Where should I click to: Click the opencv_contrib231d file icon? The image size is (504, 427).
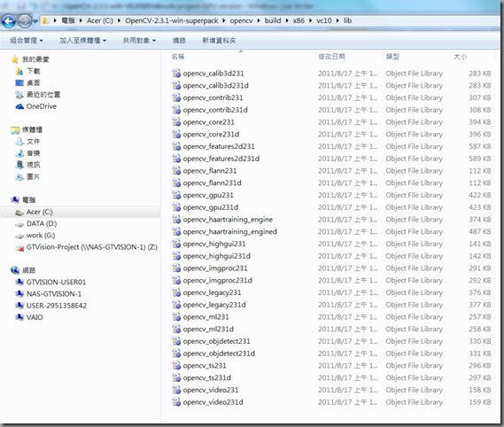(176, 110)
